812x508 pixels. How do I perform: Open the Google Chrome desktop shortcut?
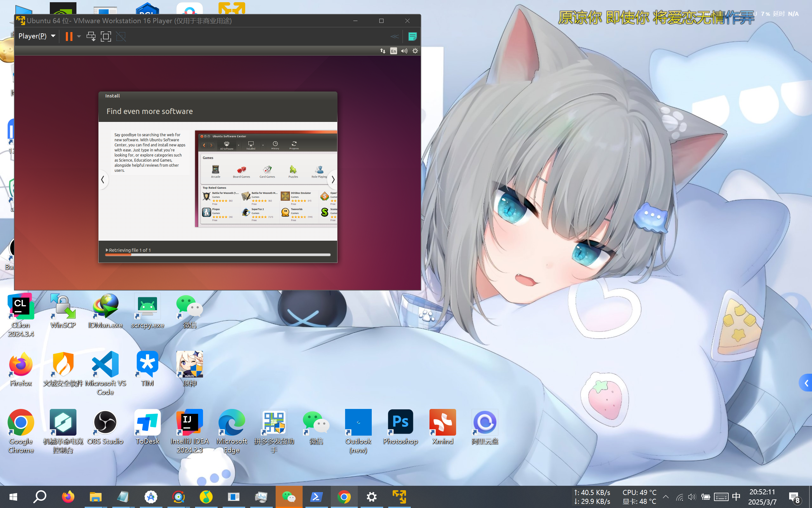(x=21, y=431)
